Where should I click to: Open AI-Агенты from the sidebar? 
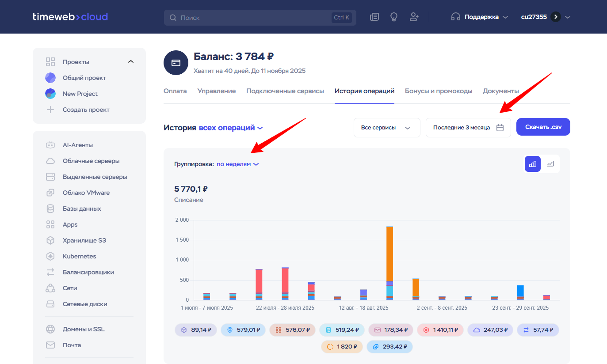(77, 145)
